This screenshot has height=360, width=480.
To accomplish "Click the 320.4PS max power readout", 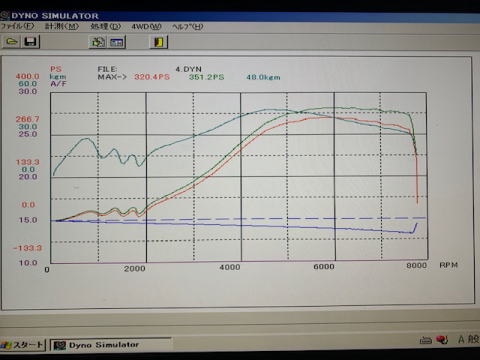I will [x=152, y=77].
